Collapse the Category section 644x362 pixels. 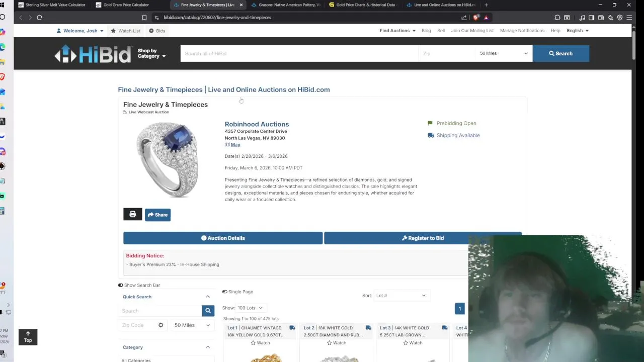tap(207, 347)
